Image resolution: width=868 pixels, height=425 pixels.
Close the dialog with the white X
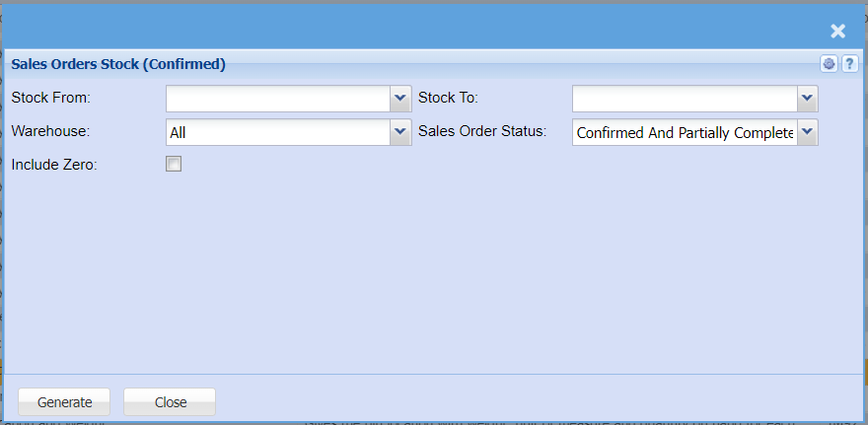[837, 31]
